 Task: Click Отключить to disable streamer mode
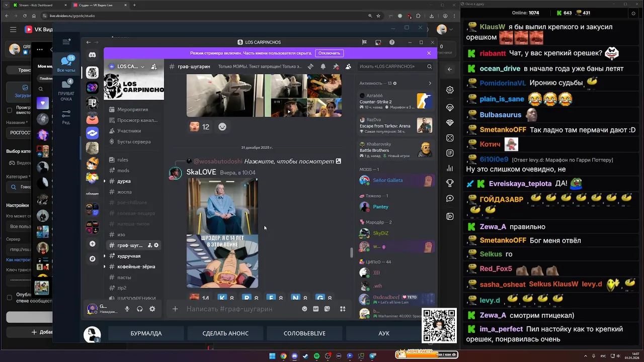(329, 53)
